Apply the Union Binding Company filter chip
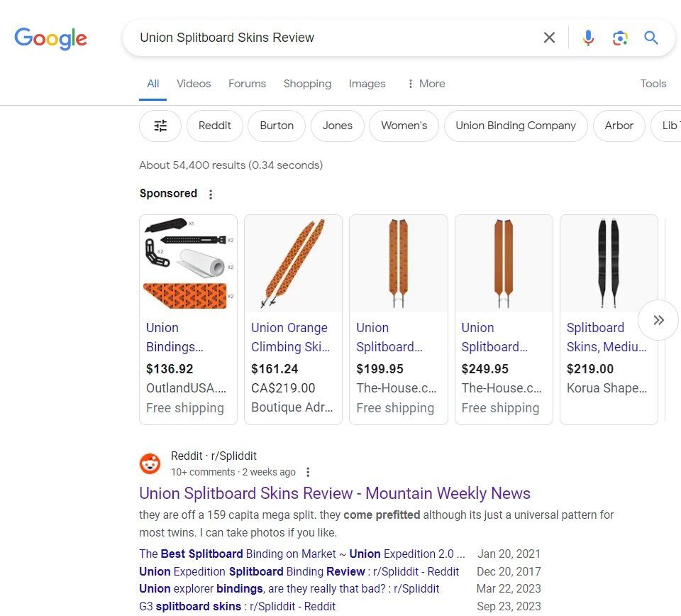Viewport: 681px width, 616px height. (516, 126)
